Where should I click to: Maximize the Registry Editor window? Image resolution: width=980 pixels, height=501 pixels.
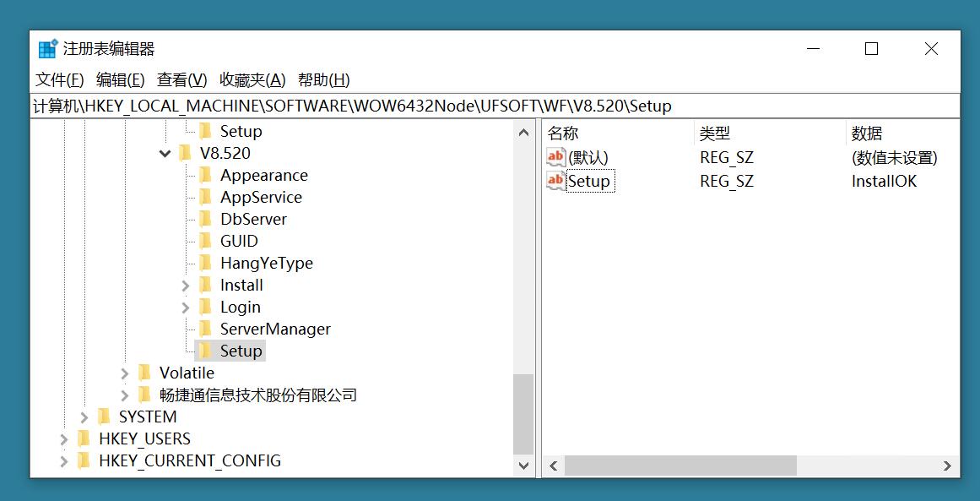pos(871,49)
